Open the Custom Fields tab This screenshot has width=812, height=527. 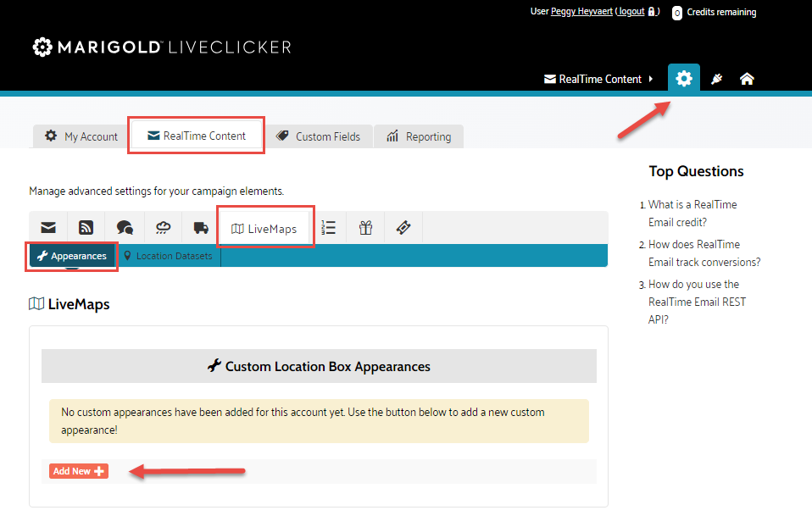pos(318,136)
